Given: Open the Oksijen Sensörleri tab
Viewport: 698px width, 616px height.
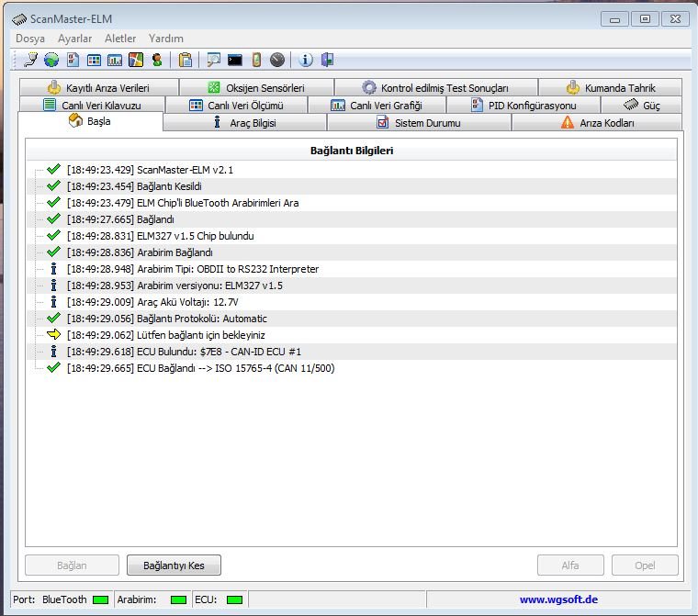Looking at the screenshot, I should point(255,88).
